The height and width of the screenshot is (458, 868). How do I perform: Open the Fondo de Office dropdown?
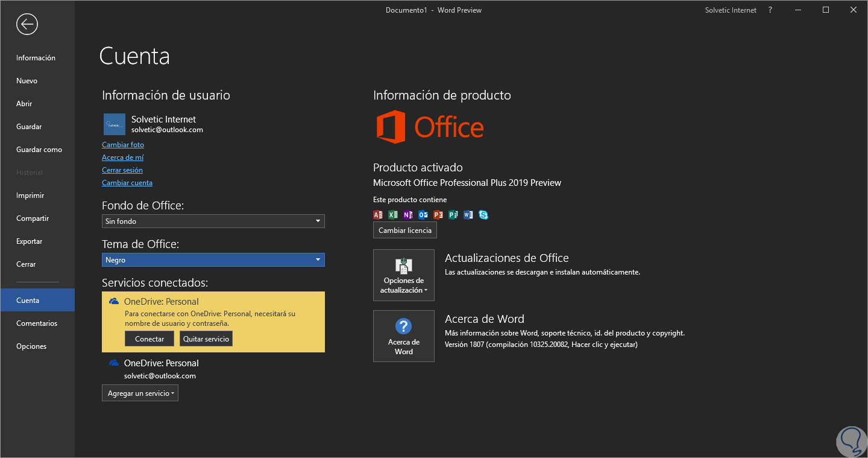tap(213, 221)
